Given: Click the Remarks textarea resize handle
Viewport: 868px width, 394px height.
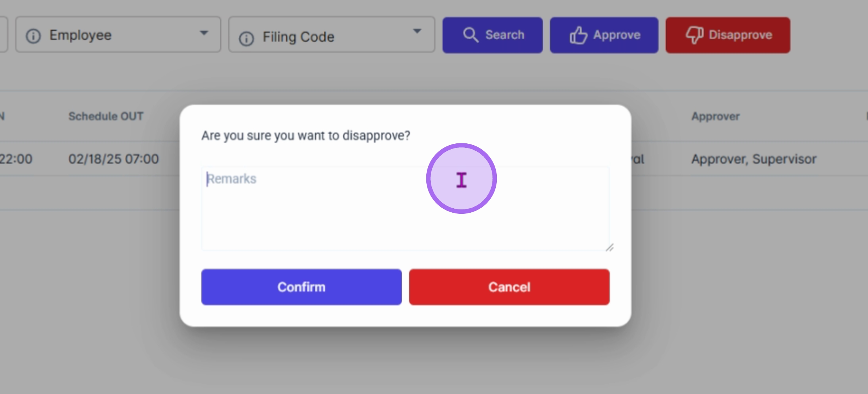Looking at the screenshot, I should 610,248.
